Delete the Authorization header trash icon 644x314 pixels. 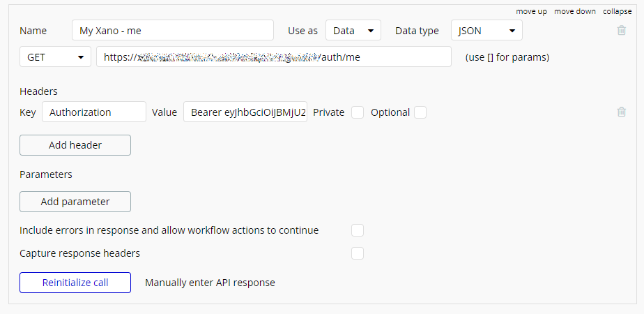pyautogui.click(x=621, y=112)
